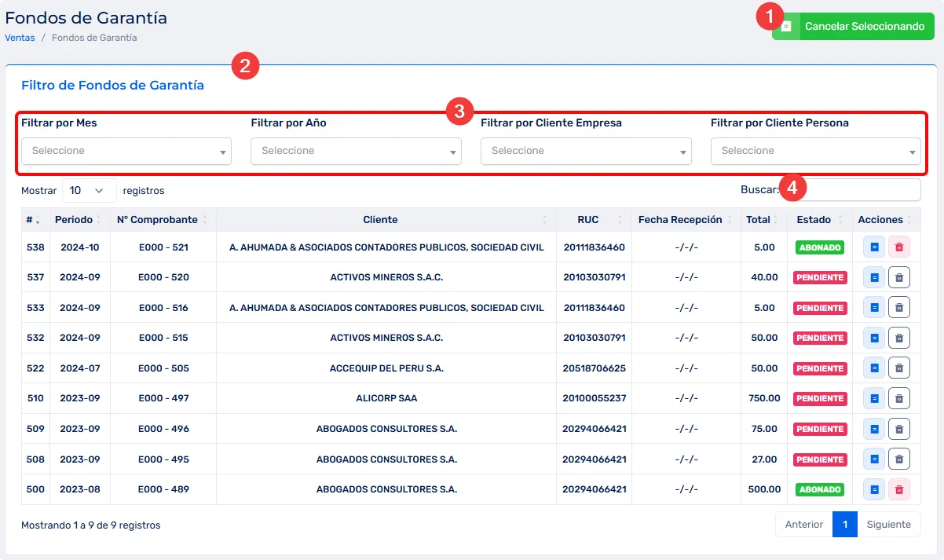Go to the Ventas breadcrumb link
This screenshot has height=560, width=944.
(20, 38)
